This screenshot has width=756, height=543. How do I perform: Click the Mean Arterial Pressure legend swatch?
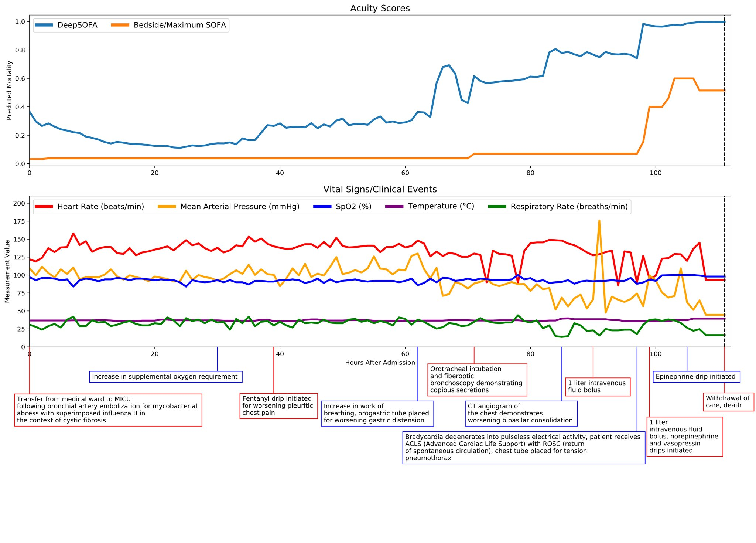pos(167,207)
